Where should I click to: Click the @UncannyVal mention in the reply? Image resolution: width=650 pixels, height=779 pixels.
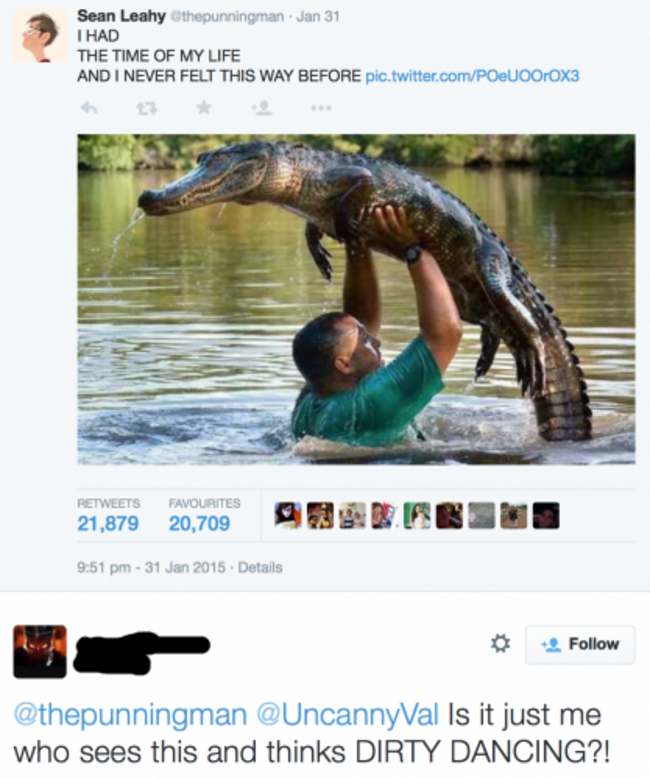click(347, 715)
